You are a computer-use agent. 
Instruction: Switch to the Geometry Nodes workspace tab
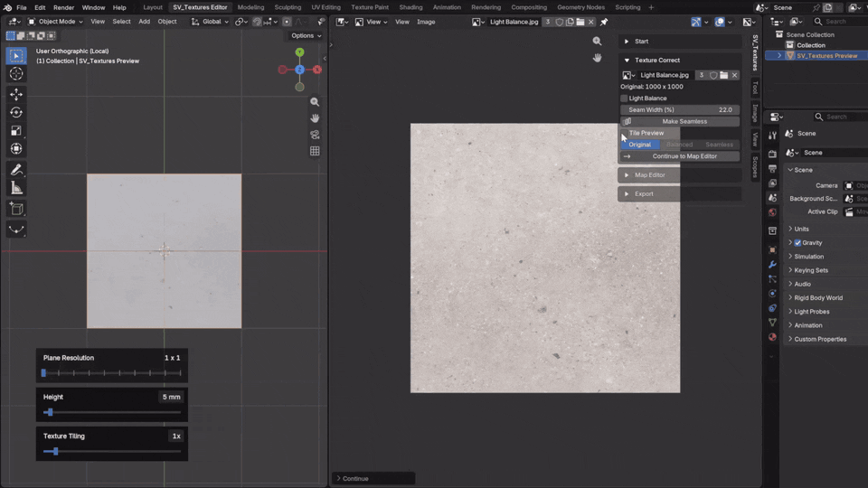[580, 8]
